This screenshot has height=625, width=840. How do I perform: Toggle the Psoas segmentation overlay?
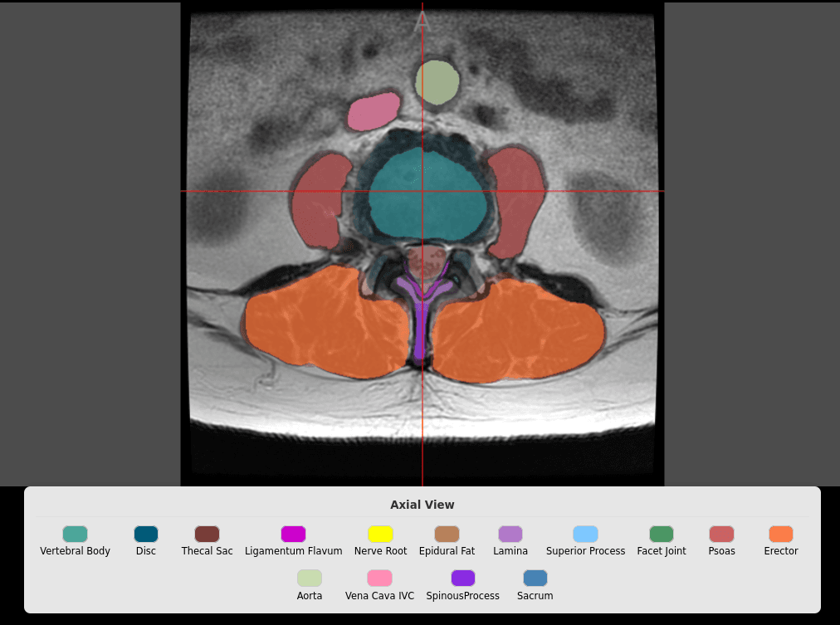[721, 532]
